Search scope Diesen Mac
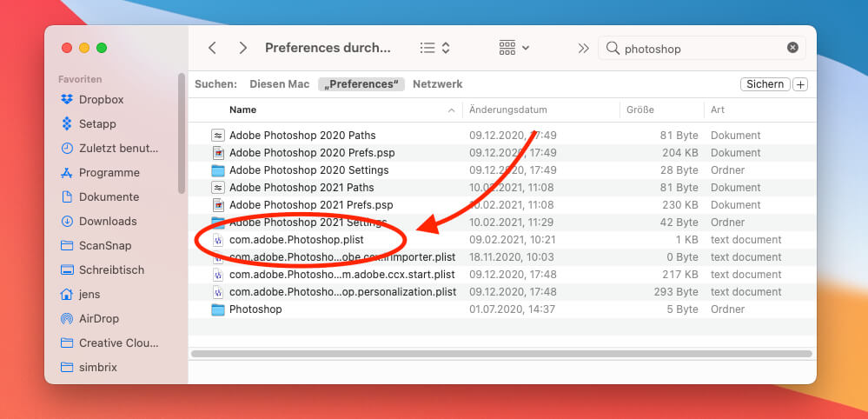 [280, 84]
